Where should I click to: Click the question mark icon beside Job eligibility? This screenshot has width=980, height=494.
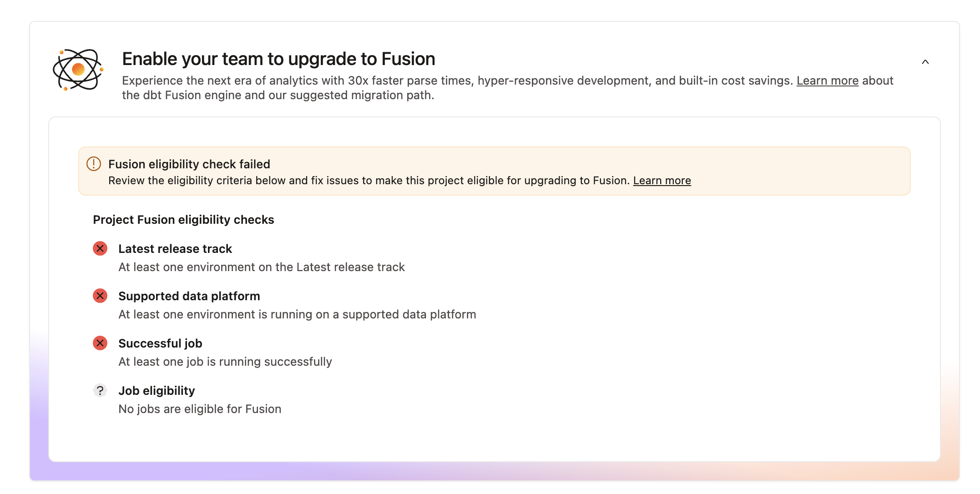[100, 391]
